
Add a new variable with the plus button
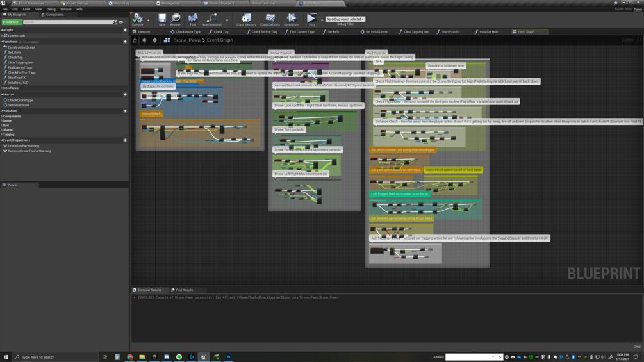click(125, 111)
